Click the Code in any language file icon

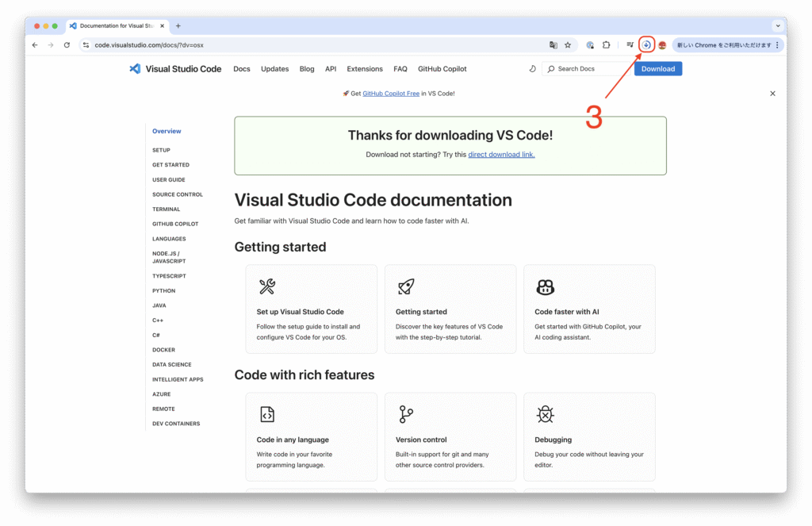pos(267,415)
